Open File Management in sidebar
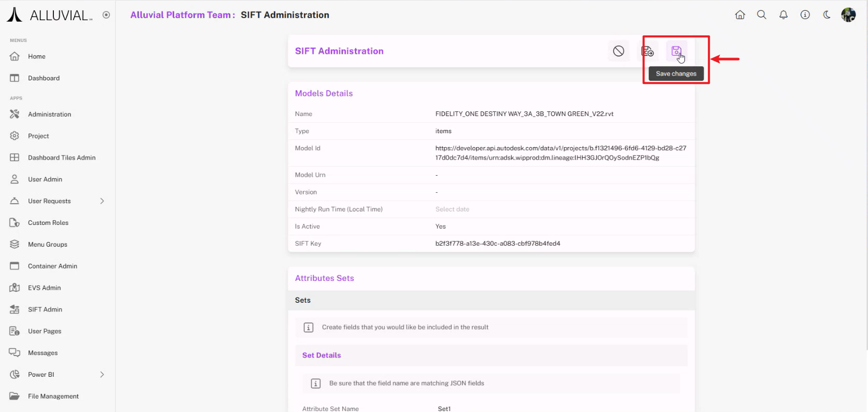Screen dimensions: 868x412 click(53, 396)
